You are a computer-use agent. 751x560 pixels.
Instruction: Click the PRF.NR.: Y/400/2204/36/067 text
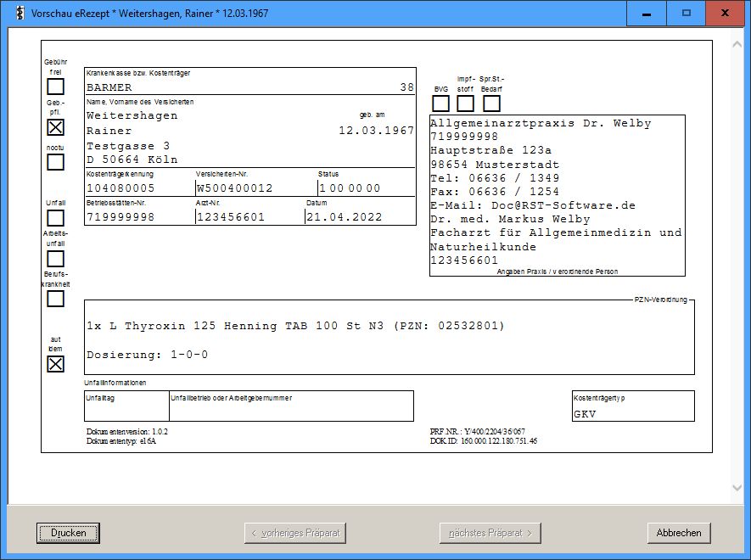(x=478, y=432)
